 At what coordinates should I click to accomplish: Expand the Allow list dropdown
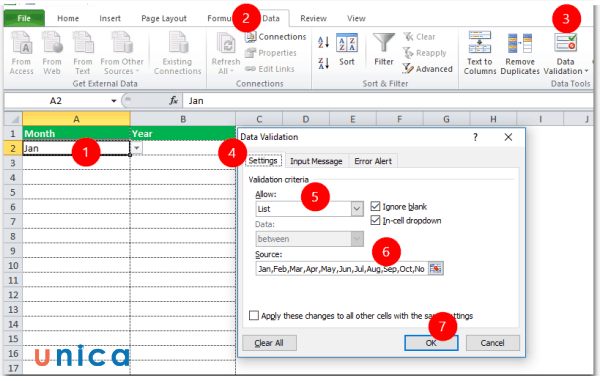357,209
